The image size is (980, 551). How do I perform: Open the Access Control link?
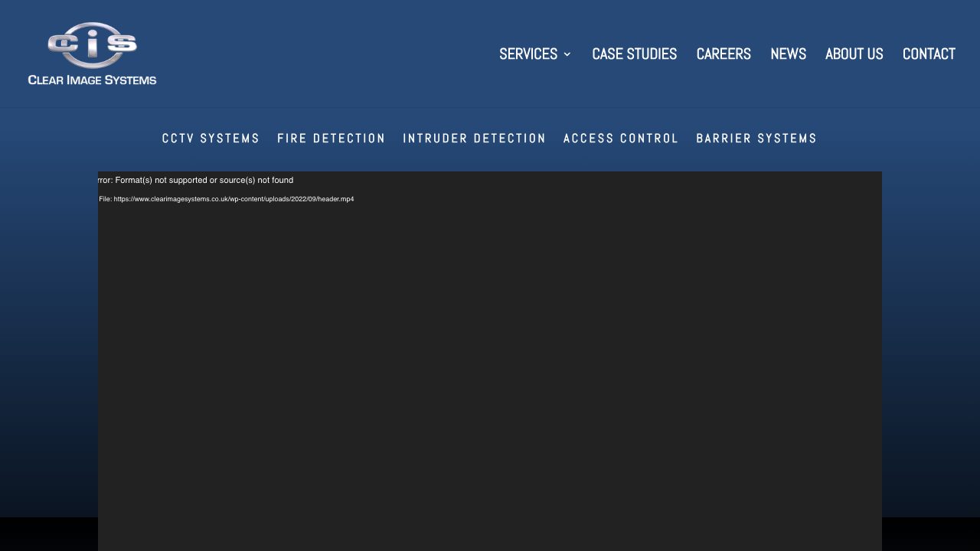621,139
